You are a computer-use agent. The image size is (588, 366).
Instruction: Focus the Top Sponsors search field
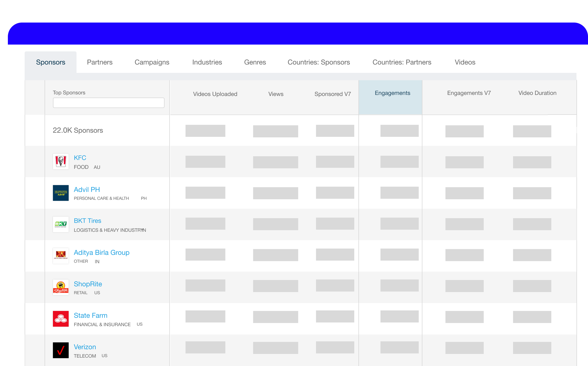(108, 103)
